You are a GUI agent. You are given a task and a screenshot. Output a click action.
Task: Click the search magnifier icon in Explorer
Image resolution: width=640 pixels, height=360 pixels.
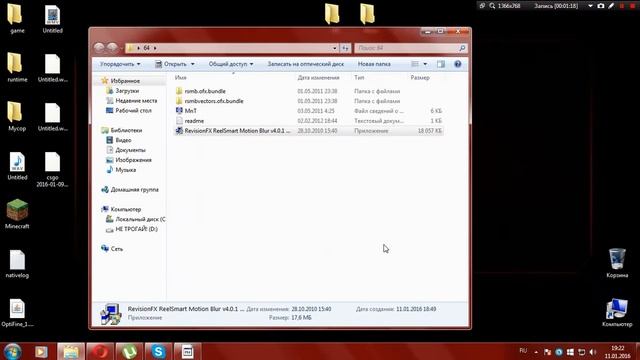[462, 48]
